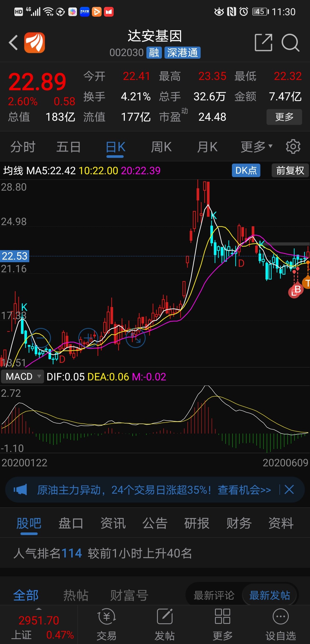The width and height of the screenshot is (310, 644).
Task: Switch to 最新发帖 sorting
Action: tap(270, 595)
